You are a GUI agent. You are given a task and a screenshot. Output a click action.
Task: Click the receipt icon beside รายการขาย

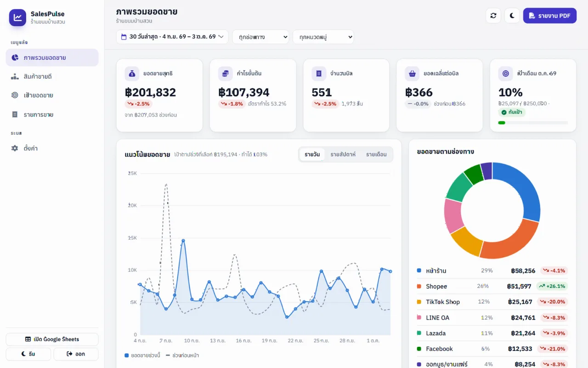(x=15, y=115)
